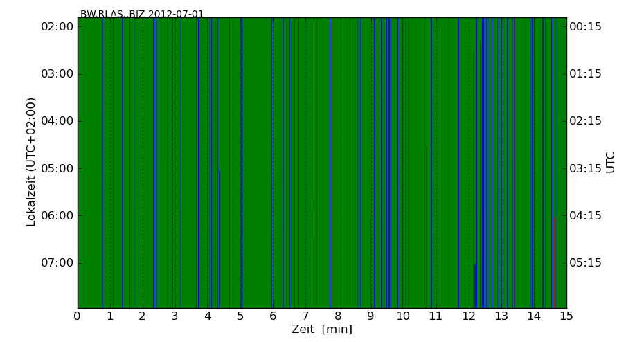644x342 pixels.
Task: Click the 02:00 local time tick label
Action: pos(57,27)
